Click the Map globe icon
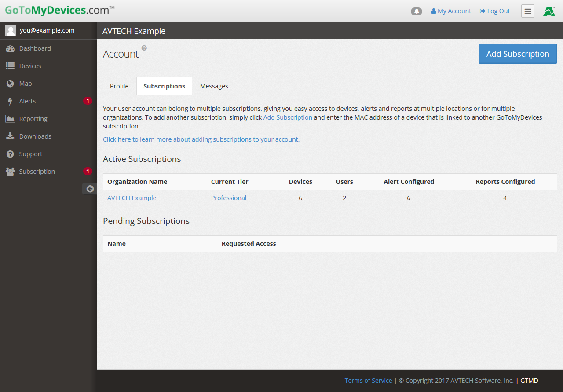 tap(10, 84)
